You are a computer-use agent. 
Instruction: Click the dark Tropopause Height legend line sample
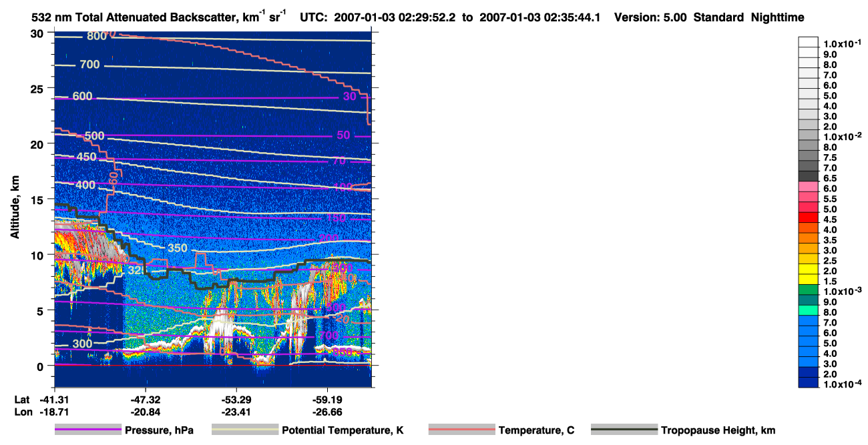pos(624,430)
